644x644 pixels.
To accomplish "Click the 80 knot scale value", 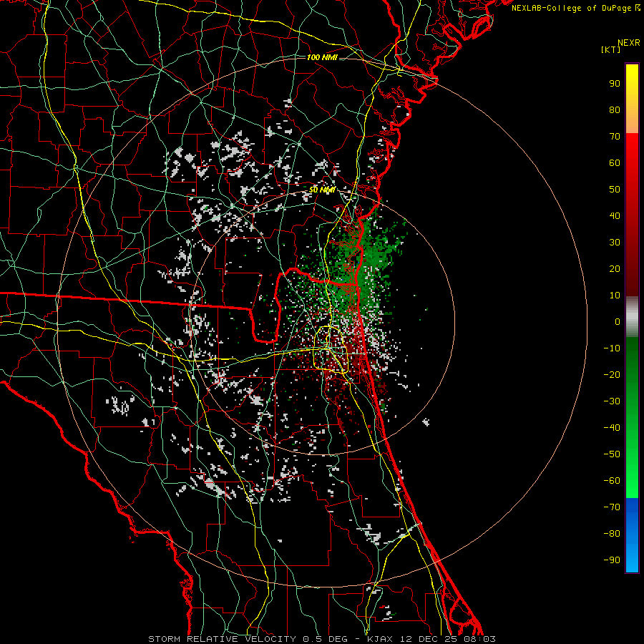I will click(615, 110).
